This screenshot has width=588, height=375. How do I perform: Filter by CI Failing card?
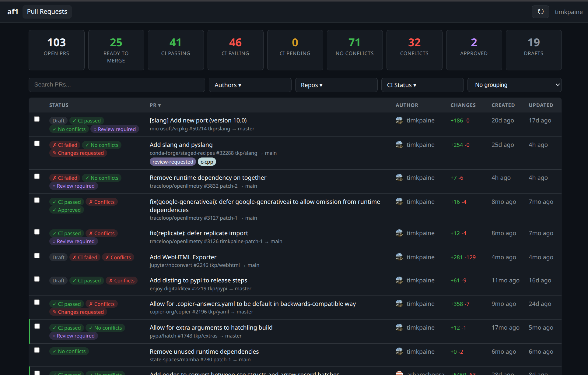[x=235, y=50]
